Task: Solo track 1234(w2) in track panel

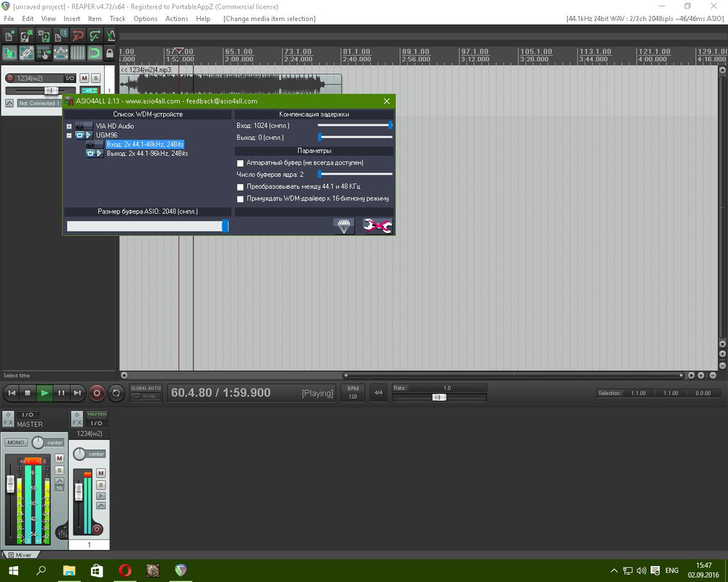Action: tap(95, 78)
